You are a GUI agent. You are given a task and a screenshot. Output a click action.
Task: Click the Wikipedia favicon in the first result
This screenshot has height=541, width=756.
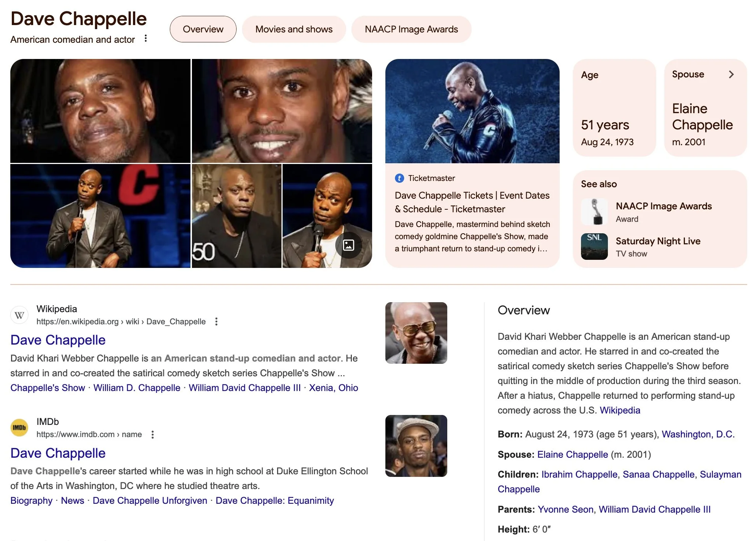pos(20,315)
